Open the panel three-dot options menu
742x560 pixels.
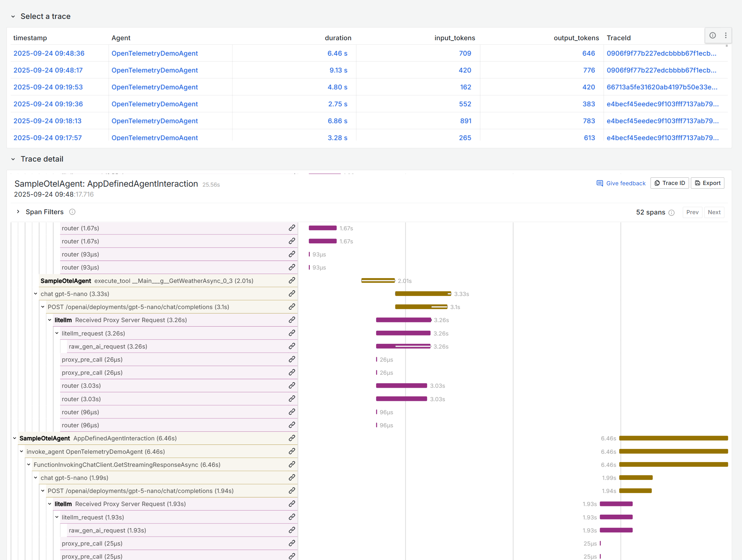click(725, 35)
